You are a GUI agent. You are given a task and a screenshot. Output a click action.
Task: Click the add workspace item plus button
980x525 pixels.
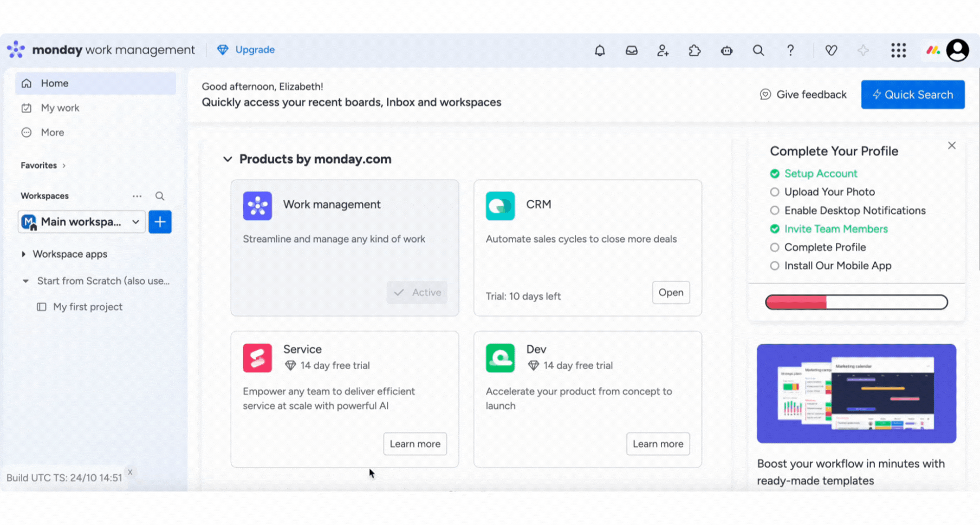(x=160, y=222)
